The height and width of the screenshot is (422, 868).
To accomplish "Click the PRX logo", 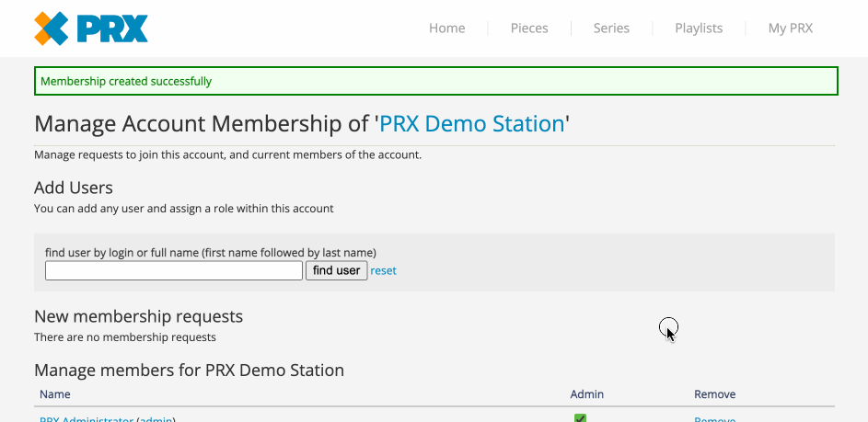I will click(x=91, y=29).
